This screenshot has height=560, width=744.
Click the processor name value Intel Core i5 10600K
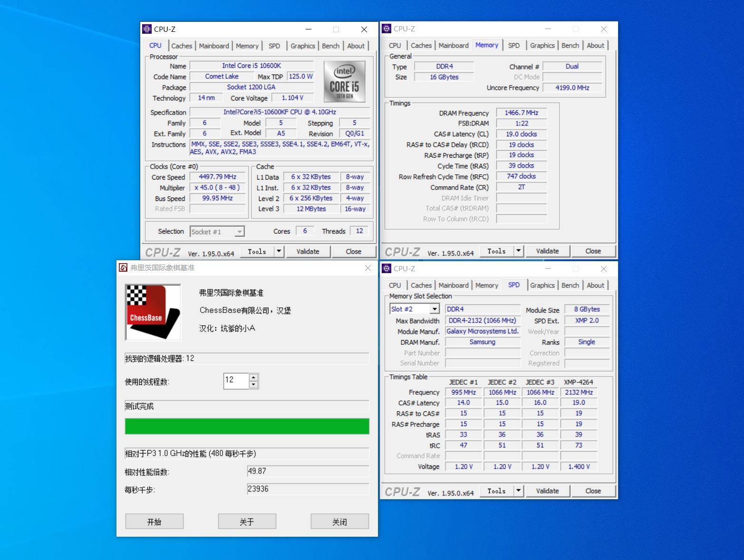251,66
